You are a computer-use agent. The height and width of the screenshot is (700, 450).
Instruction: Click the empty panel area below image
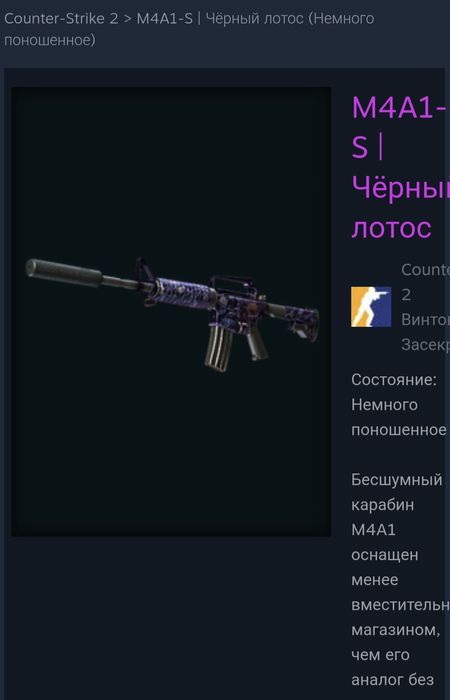tap(171, 618)
